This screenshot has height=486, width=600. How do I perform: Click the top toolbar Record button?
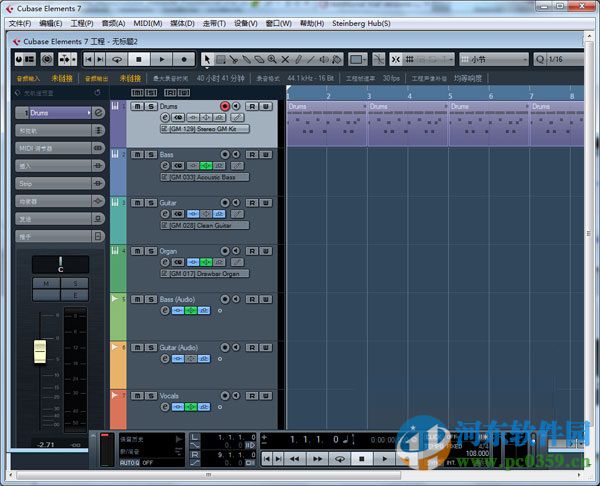[184, 59]
